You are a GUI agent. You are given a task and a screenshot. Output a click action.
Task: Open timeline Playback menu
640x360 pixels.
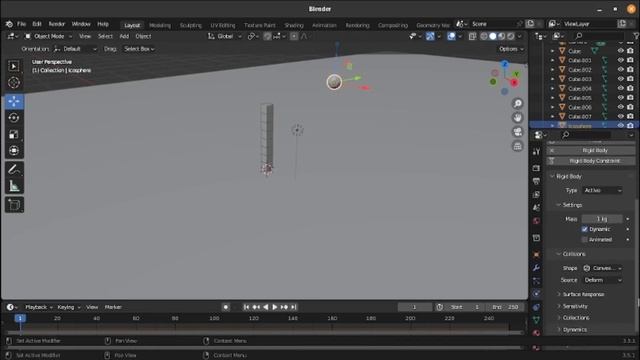coord(39,307)
